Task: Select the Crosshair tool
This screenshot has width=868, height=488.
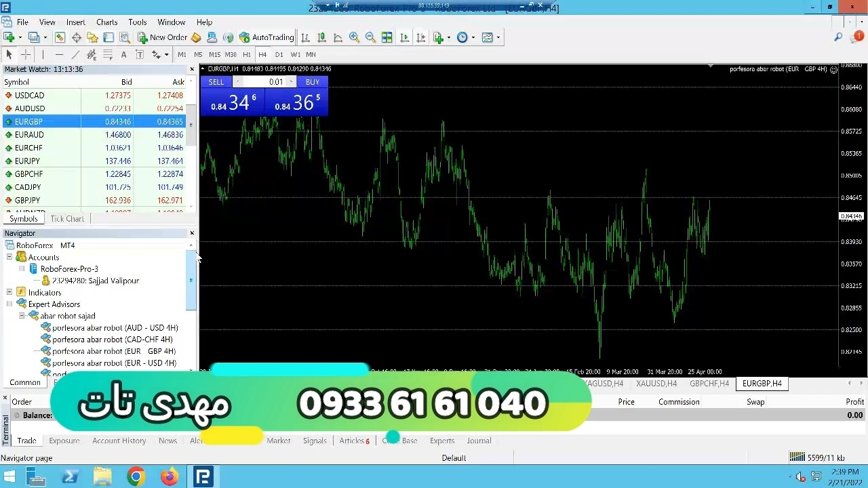Action: click(26, 55)
